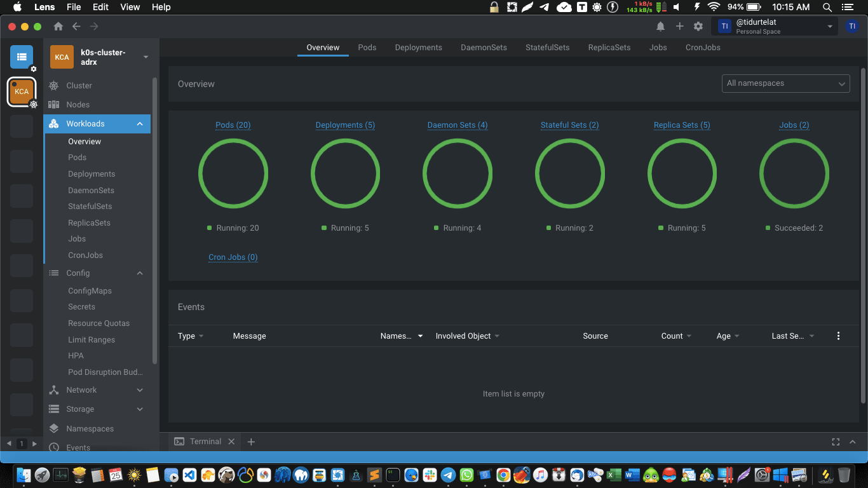
Task: Open the k0s-cluster-adrx cluster dropdown
Action: (x=146, y=57)
